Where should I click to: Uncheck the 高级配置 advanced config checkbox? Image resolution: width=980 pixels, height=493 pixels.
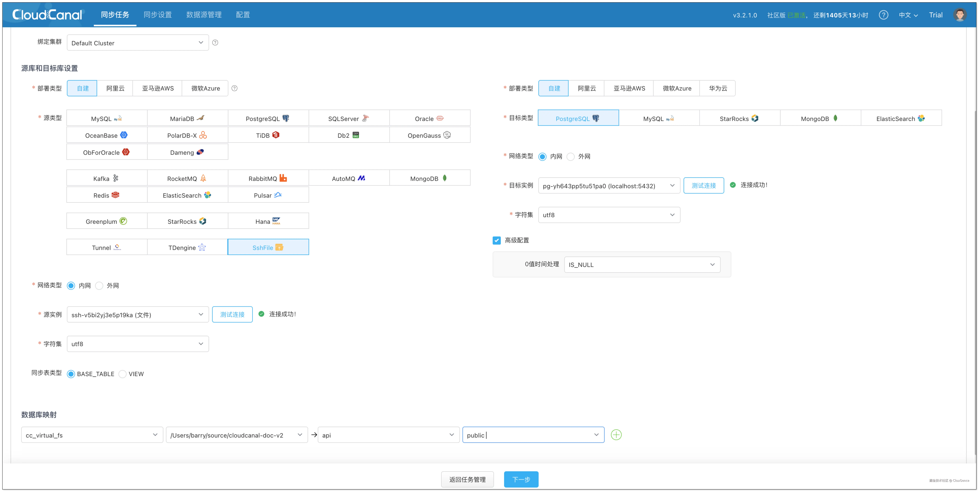coord(496,240)
